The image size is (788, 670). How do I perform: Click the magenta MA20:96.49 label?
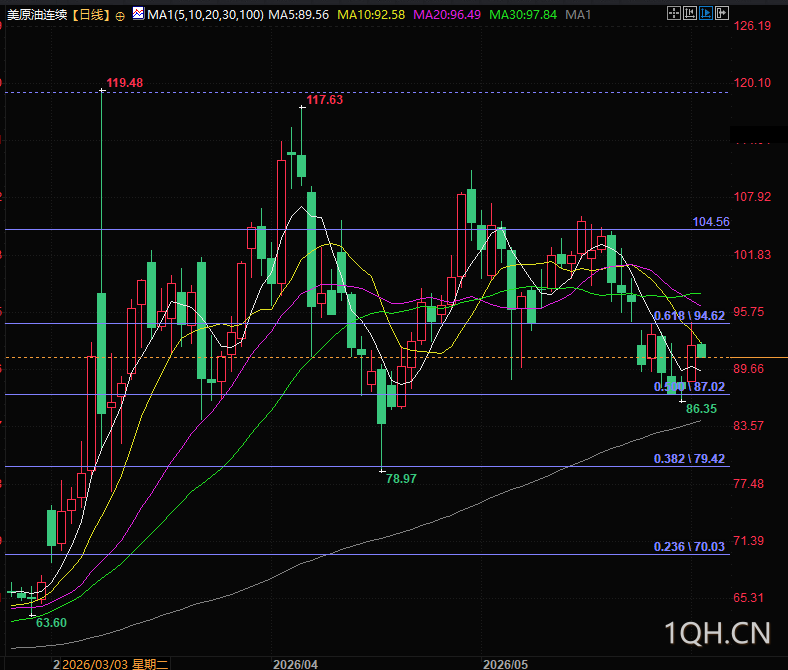(x=447, y=15)
